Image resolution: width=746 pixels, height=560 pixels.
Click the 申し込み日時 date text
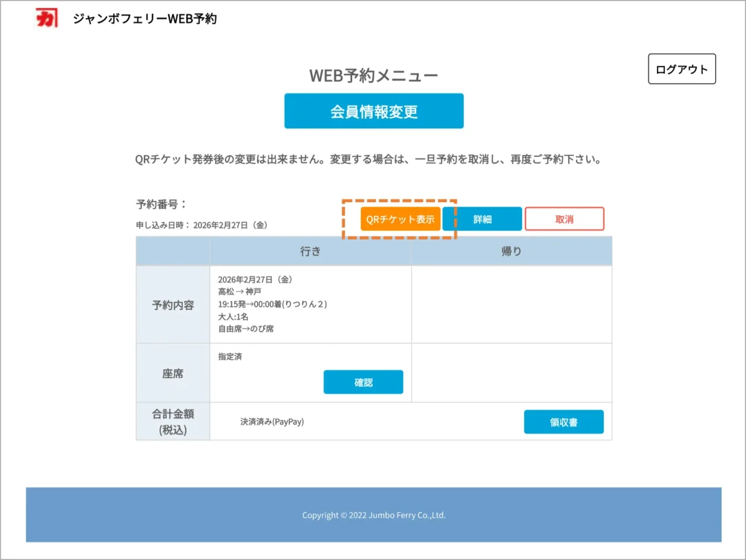(202, 225)
